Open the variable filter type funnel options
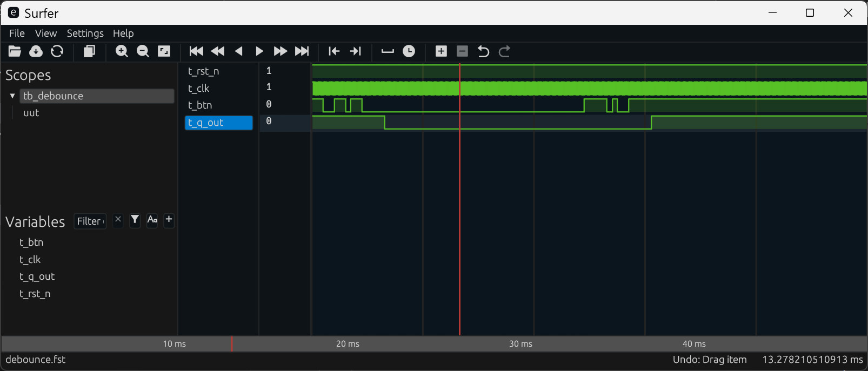 135,220
